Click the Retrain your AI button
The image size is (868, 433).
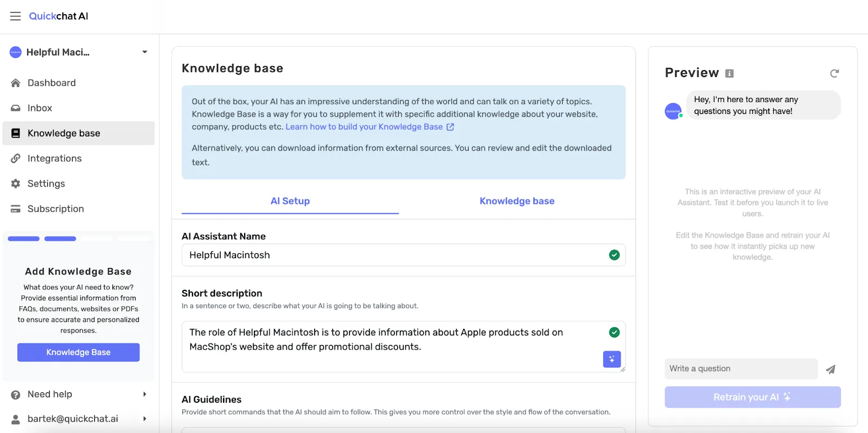pyautogui.click(x=752, y=397)
